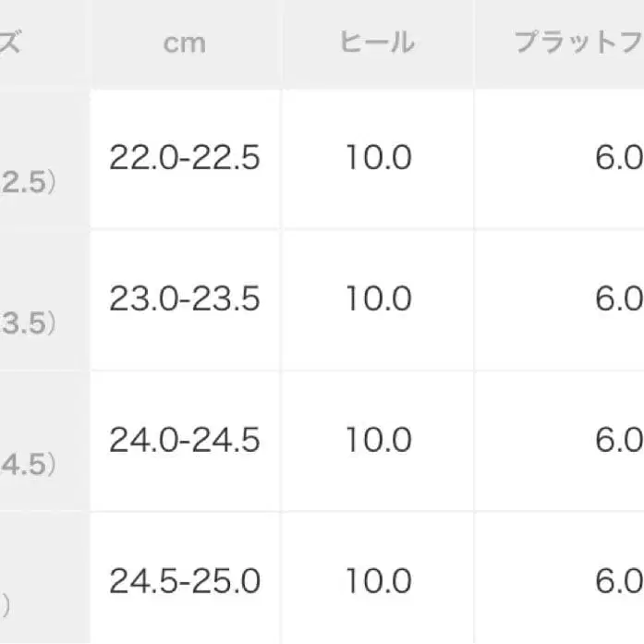Click heel value 10.0 in 24.0-24.5 row
This screenshot has width=644, height=644.
pyautogui.click(x=378, y=441)
